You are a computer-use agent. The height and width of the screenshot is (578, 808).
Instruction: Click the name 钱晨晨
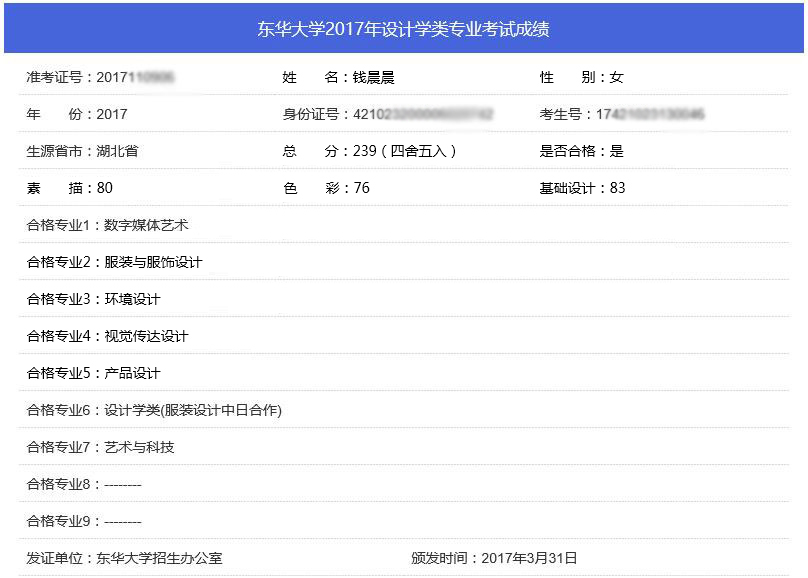click(x=374, y=77)
